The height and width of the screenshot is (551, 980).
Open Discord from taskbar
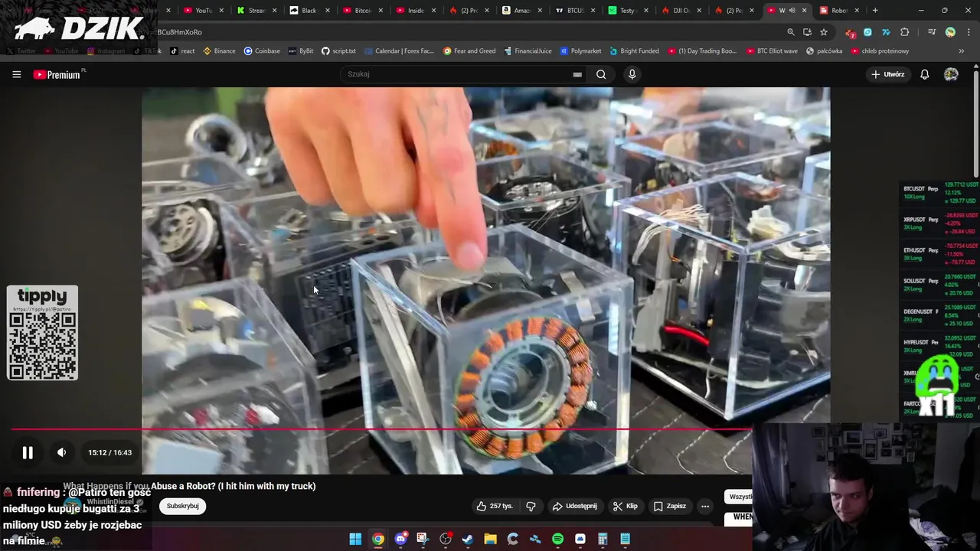(x=400, y=539)
